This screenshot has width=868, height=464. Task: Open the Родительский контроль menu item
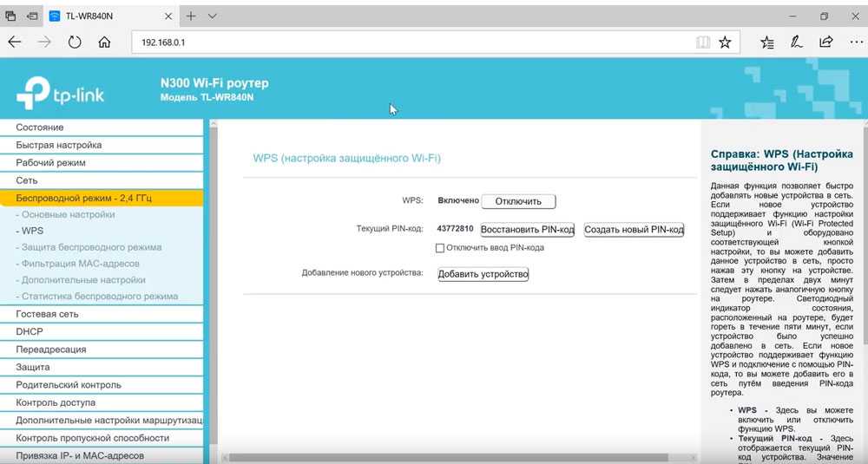[69, 385]
